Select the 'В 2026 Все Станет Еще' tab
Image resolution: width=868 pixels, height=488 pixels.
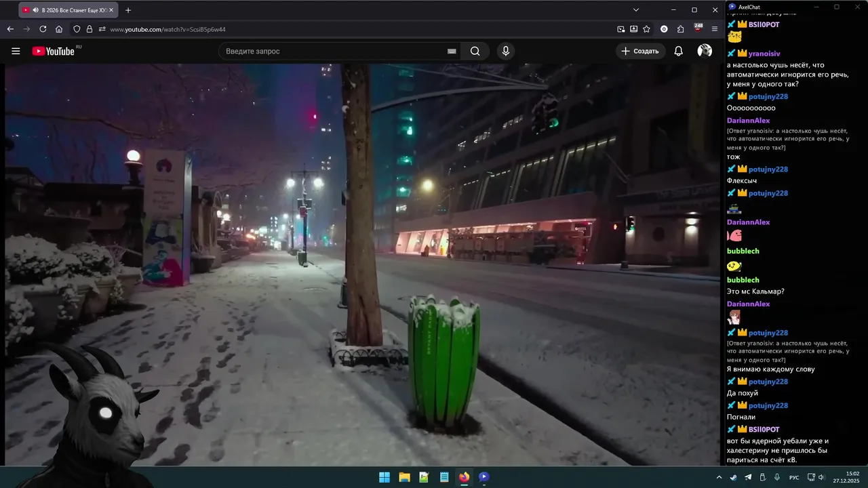click(68, 10)
